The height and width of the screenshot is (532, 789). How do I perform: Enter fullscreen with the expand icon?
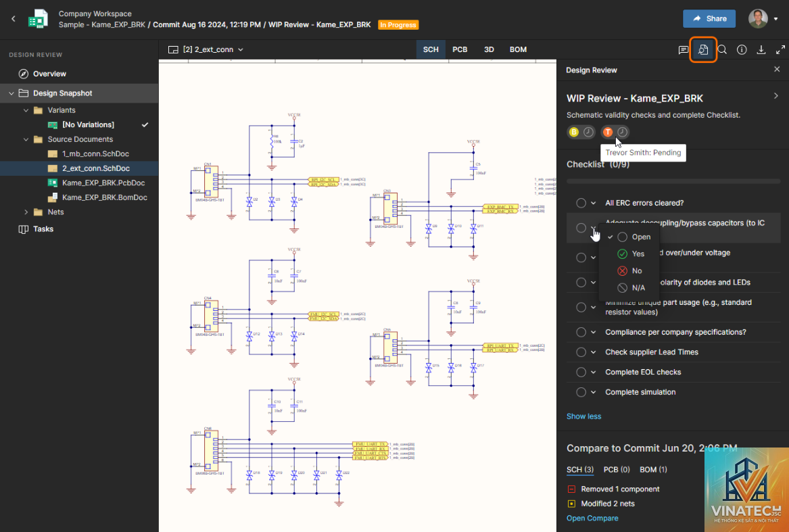point(780,50)
